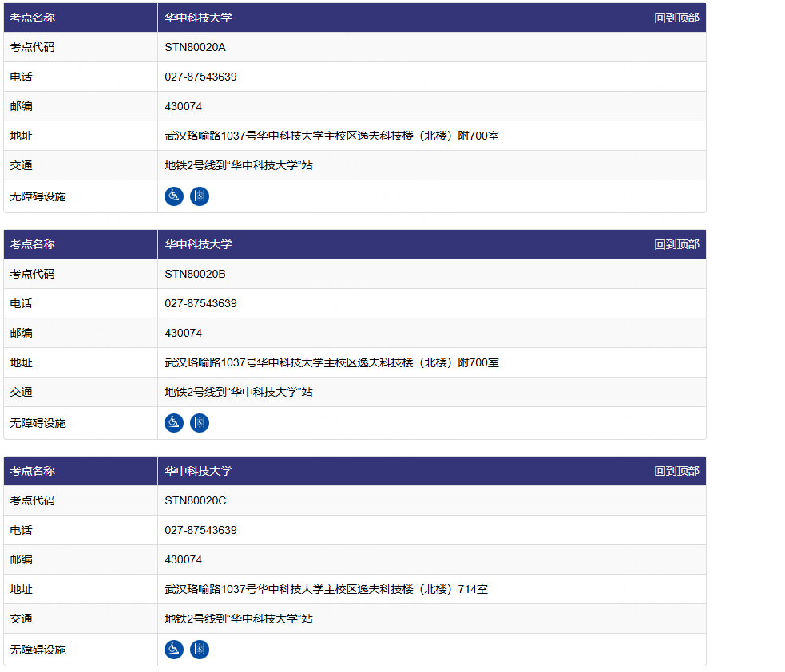Viewport: 785px width, 672px height.
Task: Click postal code 430074 in third table
Action: click(x=183, y=559)
